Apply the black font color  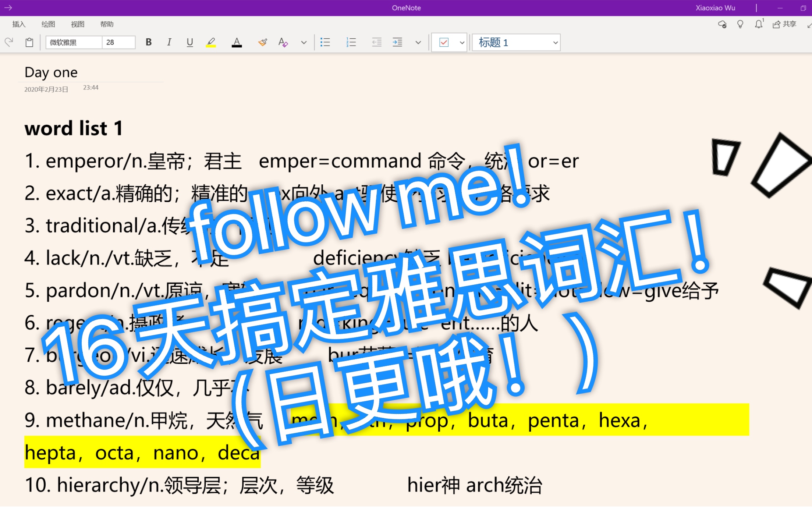coord(237,42)
